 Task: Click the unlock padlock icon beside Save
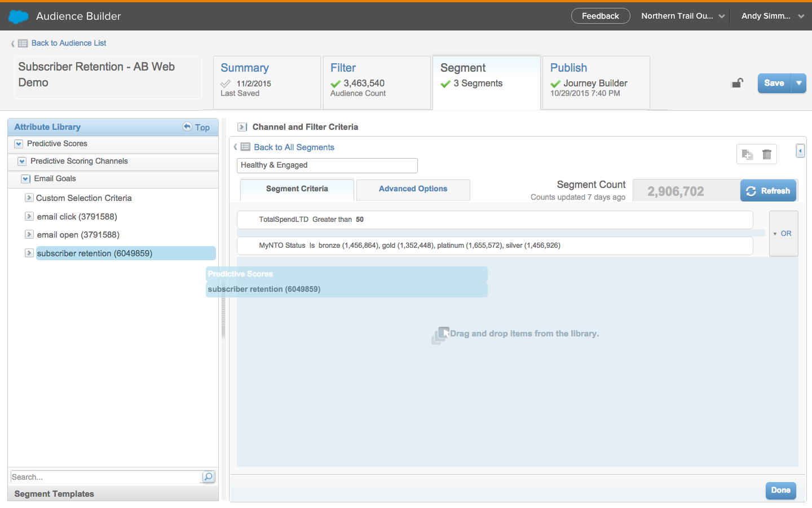[x=737, y=83]
